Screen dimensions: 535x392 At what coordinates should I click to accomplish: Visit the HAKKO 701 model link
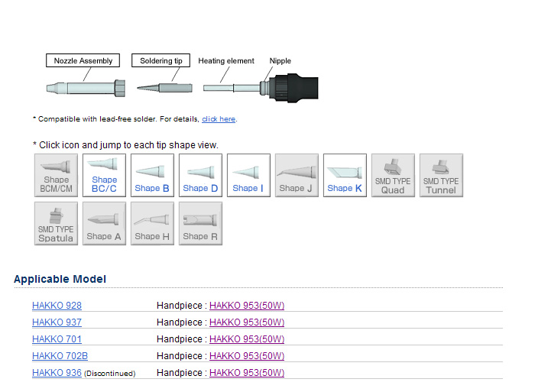(x=57, y=339)
